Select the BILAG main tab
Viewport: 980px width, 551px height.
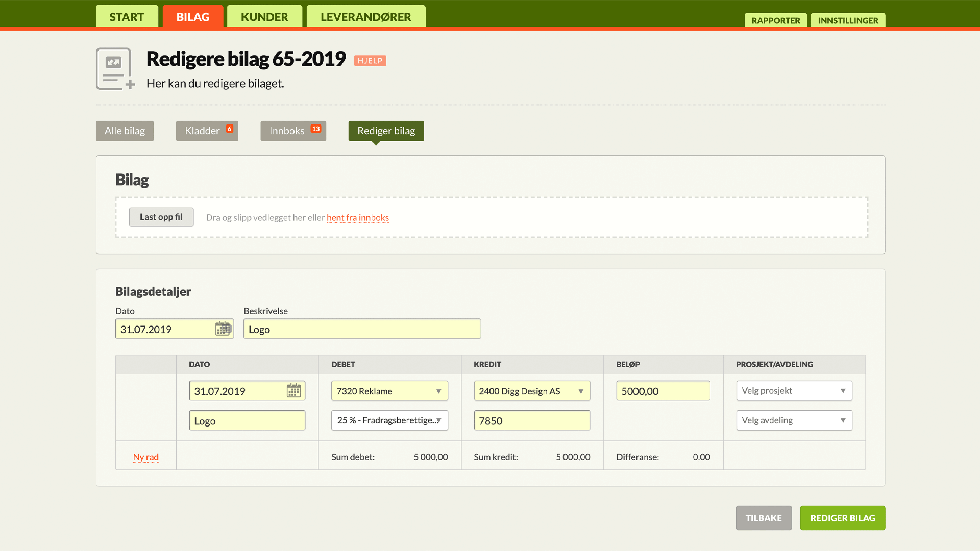(193, 16)
